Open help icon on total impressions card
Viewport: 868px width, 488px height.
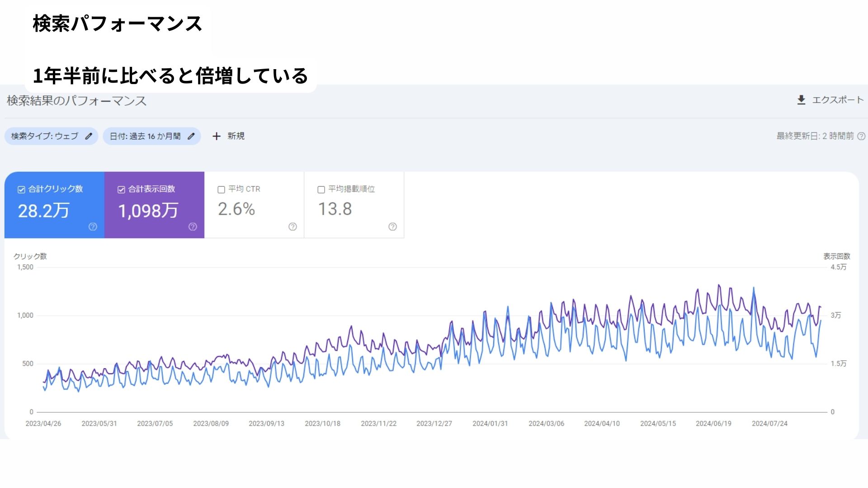(x=193, y=227)
